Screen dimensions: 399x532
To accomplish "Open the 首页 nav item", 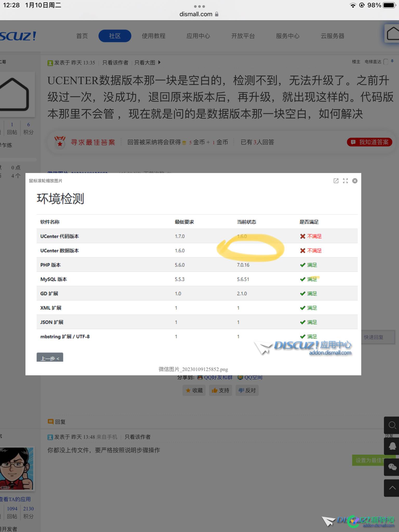I will pyautogui.click(x=82, y=36).
